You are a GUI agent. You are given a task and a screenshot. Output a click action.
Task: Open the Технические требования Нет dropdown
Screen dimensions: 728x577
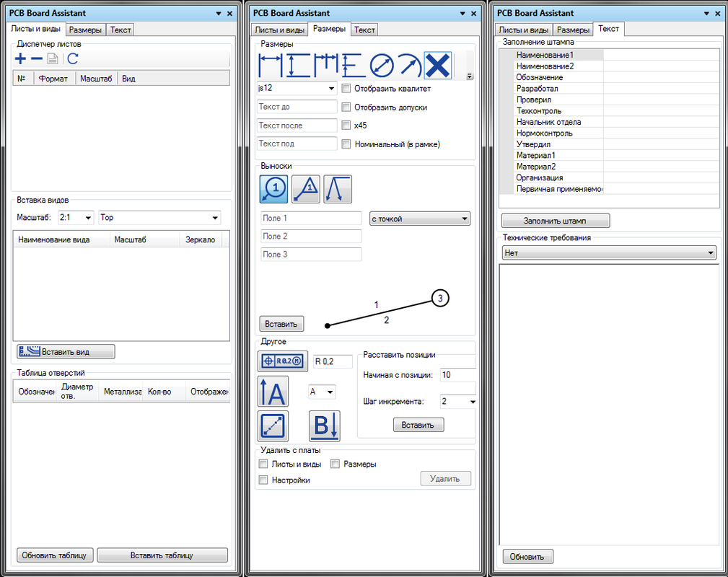click(x=609, y=253)
